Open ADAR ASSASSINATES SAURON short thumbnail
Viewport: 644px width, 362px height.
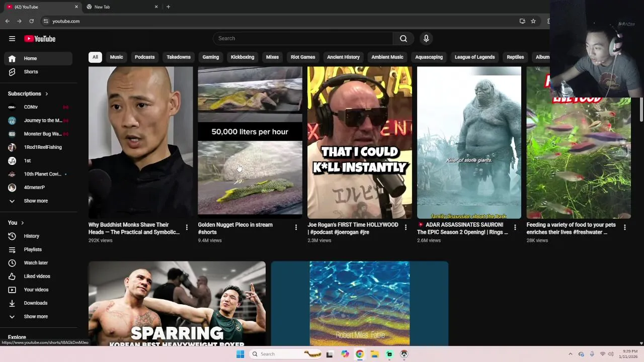coord(469,142)
